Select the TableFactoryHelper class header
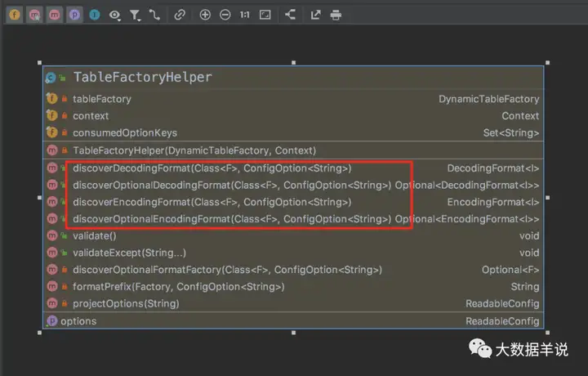The width and height of the screenshot is (588, 376). 142,78
